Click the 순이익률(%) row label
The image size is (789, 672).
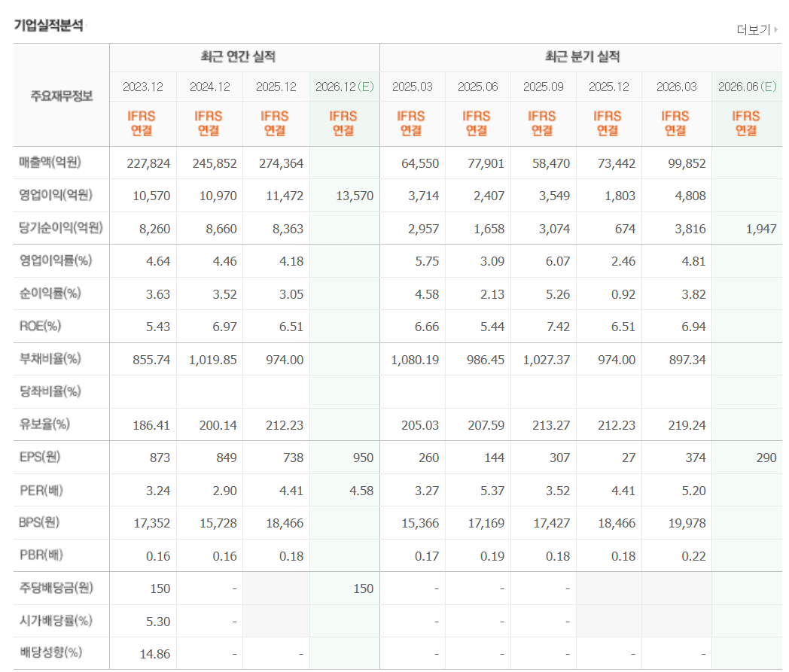pos(50,293)
